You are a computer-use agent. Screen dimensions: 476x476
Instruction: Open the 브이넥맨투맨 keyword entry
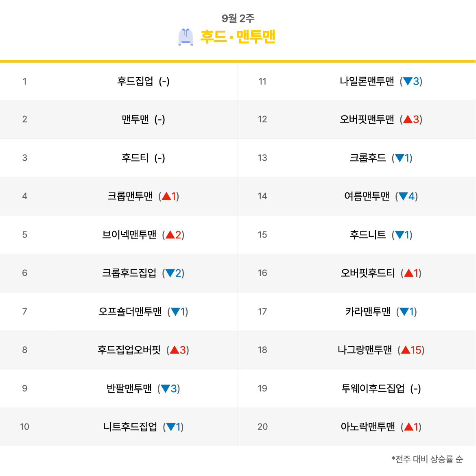(129, 235)
